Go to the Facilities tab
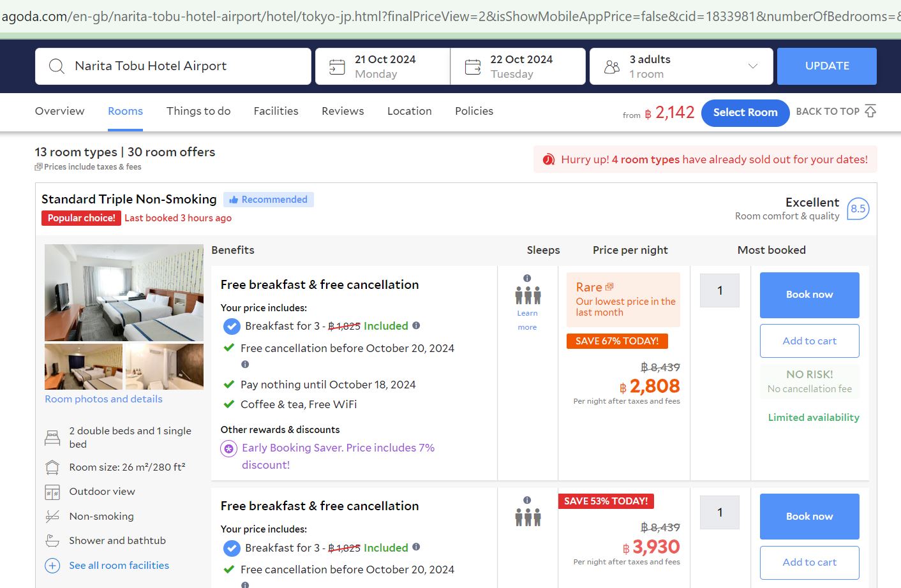Screen dimensions: 901x588 (x=276, y=111)
